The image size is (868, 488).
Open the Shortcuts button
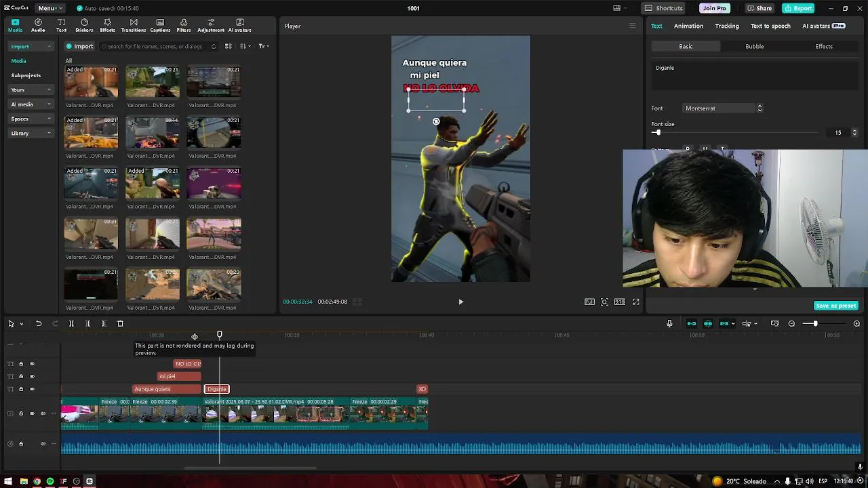tap(664, 8)
